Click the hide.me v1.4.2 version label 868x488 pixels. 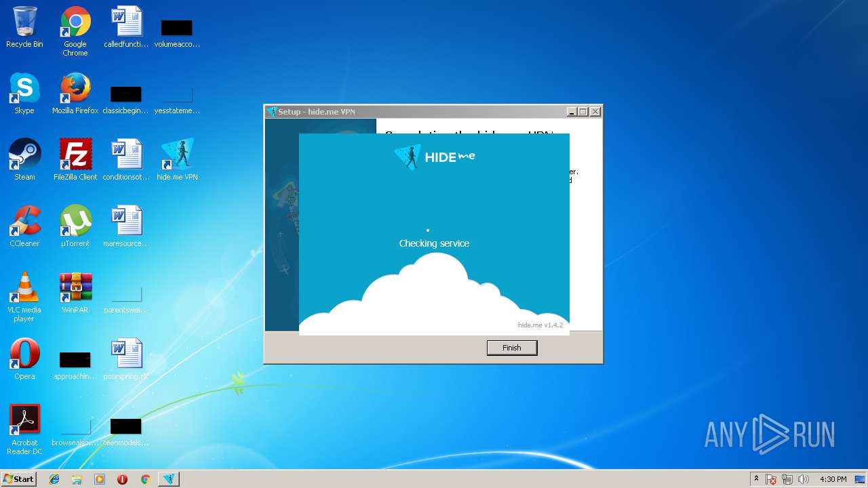[540, 325]
